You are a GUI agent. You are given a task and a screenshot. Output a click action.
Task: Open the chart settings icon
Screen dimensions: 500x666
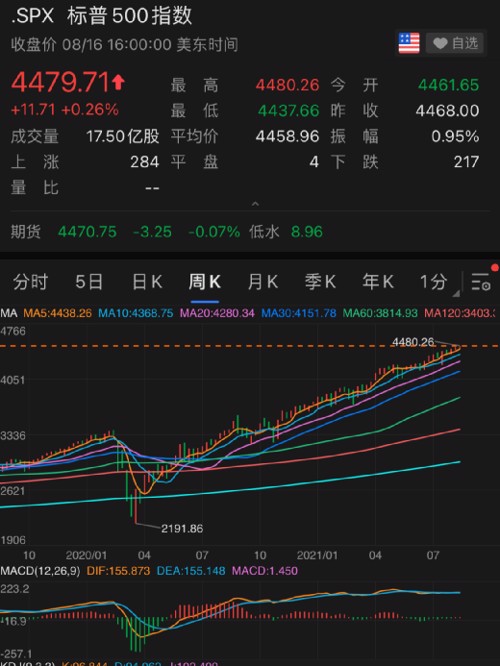(x=481, y=282)
